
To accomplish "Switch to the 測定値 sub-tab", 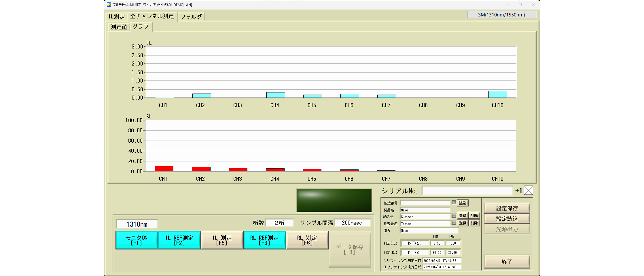I will (x=119, y=27).
